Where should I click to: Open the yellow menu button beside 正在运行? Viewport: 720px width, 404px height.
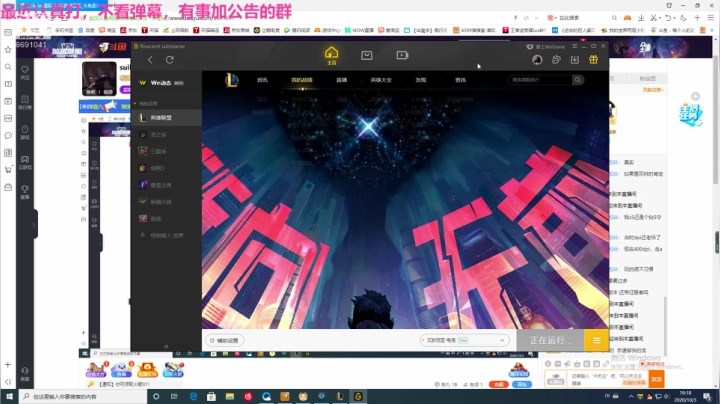[596, 340]
